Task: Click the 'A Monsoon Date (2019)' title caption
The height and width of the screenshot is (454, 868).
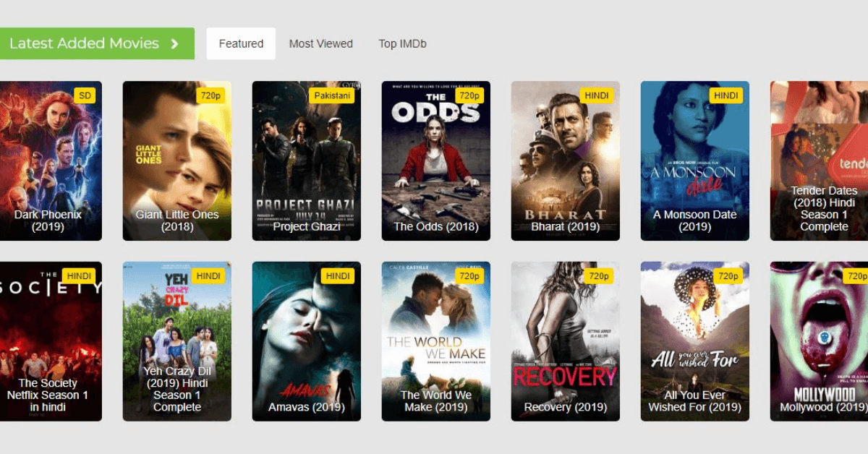Action: pyautogui.click(x=695, y=220)
